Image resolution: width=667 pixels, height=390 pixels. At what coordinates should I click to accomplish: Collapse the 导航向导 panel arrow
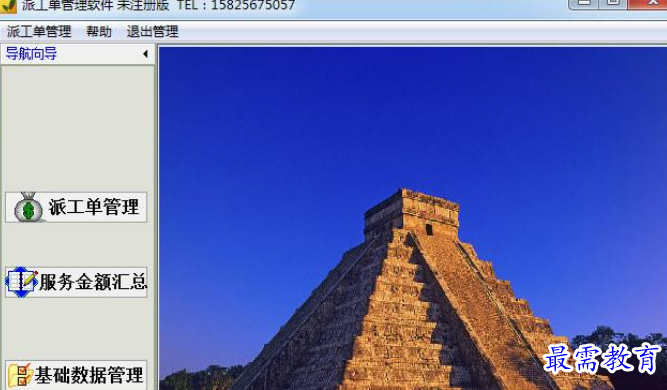[x=145, y=54]
